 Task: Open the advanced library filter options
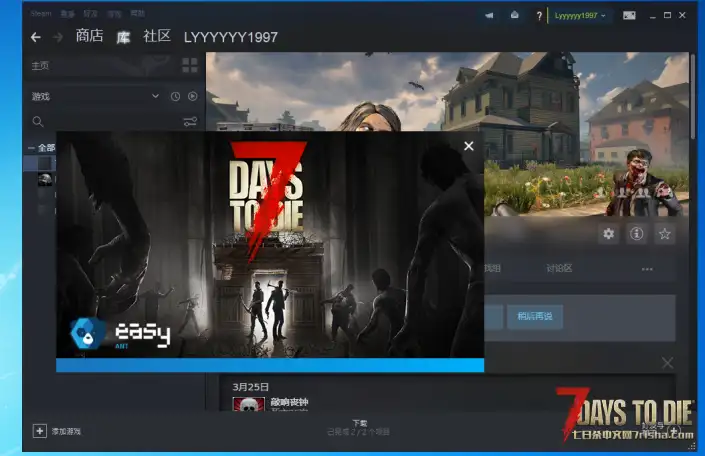pos(190,122)
